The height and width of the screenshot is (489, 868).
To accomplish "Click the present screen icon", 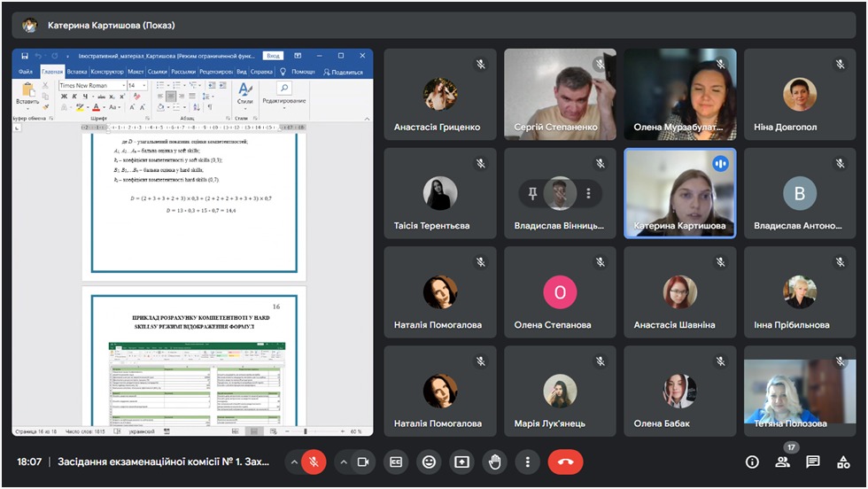I will pyautogui.click(x=461, y=462).
